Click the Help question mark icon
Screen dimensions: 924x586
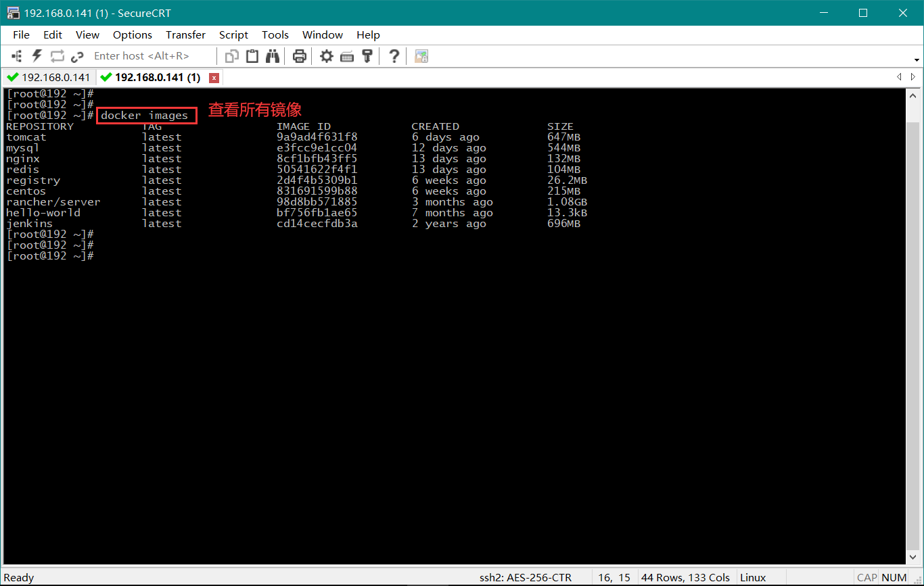[x=394, y=56]
